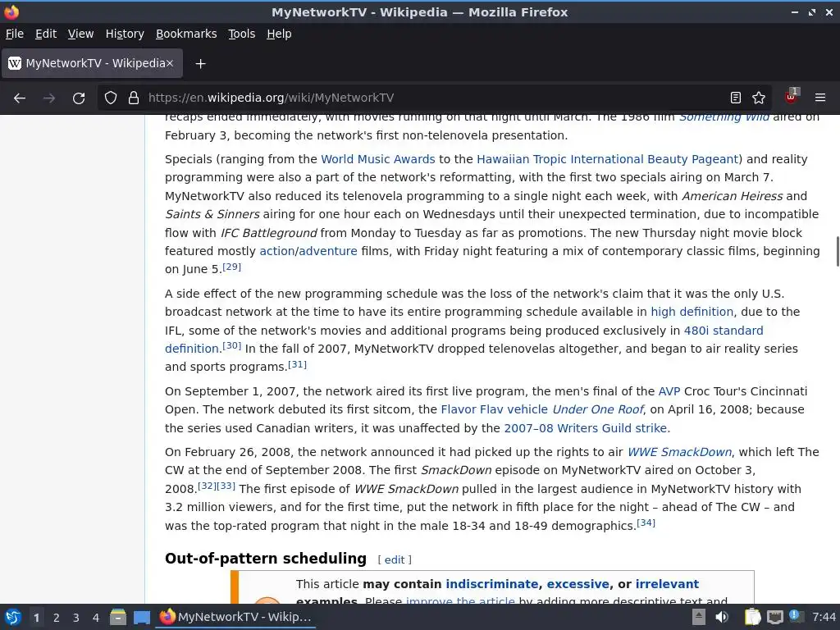Open the File menu
Viewport: 840px width, 630px height.
pyautogui.click(x=15, y=34)
